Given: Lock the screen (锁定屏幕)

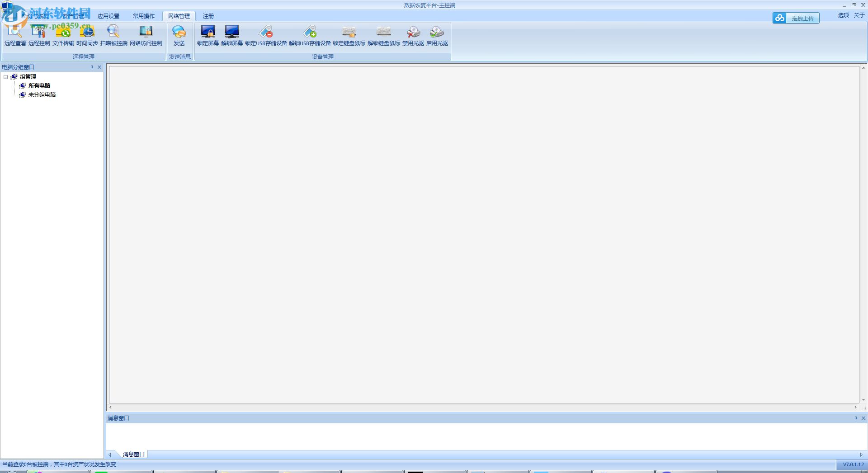Looking at the screenshot, I should point(208,36).
